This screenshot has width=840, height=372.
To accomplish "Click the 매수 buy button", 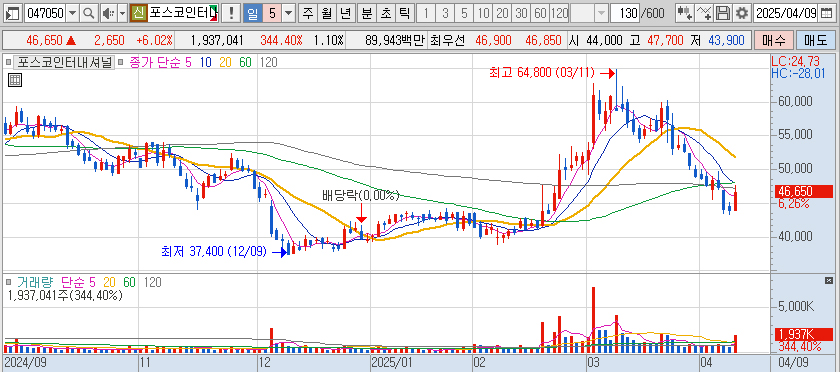I will click(x=773, y=40).
